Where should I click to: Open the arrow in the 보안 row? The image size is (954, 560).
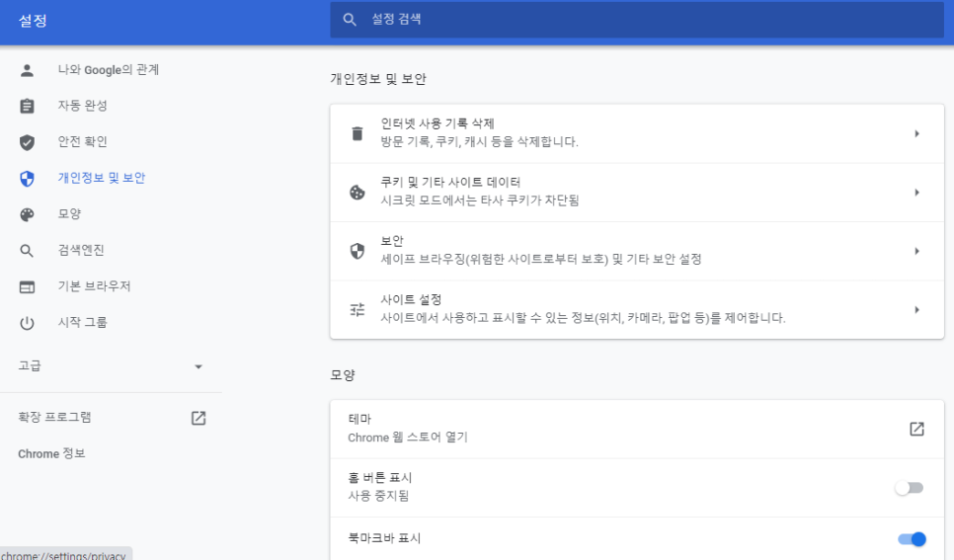pyautogui.click(x=916, y=251)
